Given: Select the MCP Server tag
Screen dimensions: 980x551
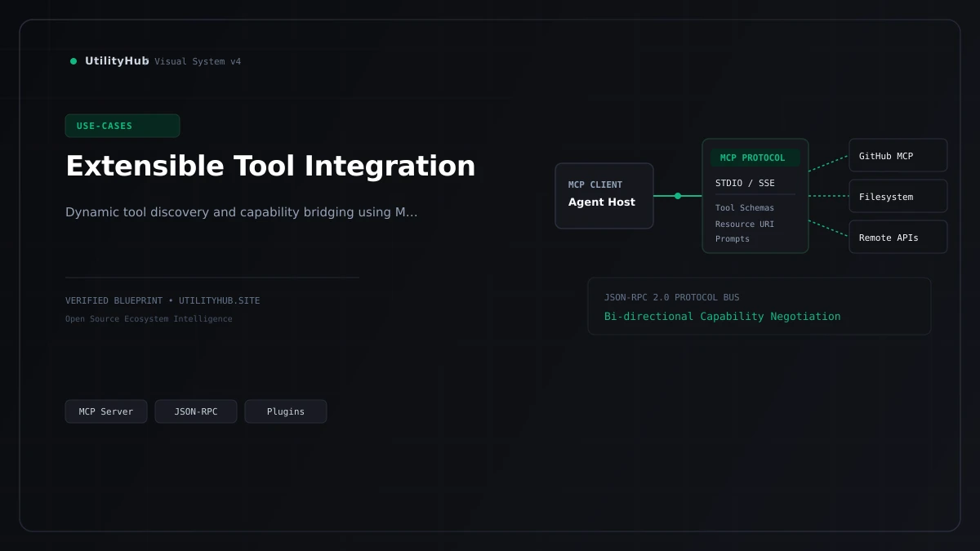Looking at the screenshot, I should tap(106, 411).
